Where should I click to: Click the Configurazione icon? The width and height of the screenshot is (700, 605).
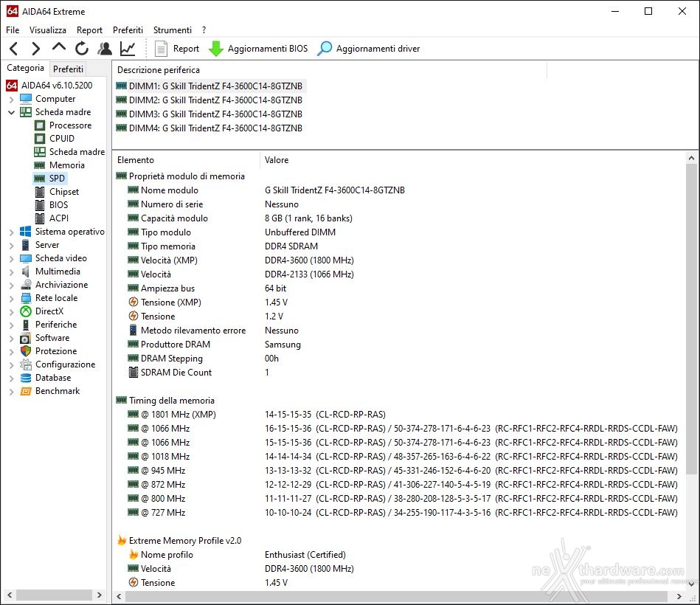(26, 364)
